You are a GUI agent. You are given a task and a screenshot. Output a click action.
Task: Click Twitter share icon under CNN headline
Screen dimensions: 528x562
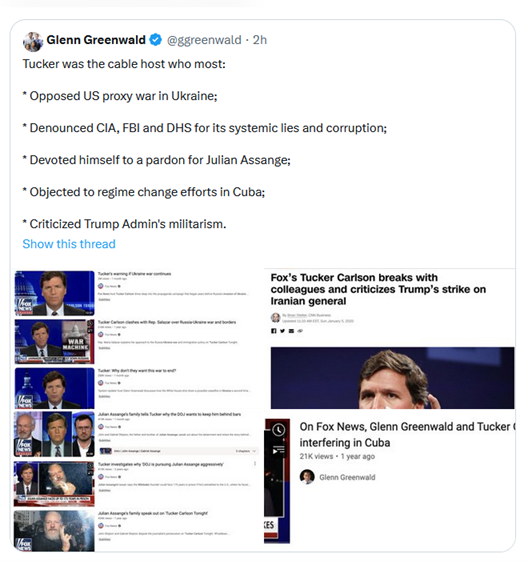pyautogui.click(x=282, y=331)
